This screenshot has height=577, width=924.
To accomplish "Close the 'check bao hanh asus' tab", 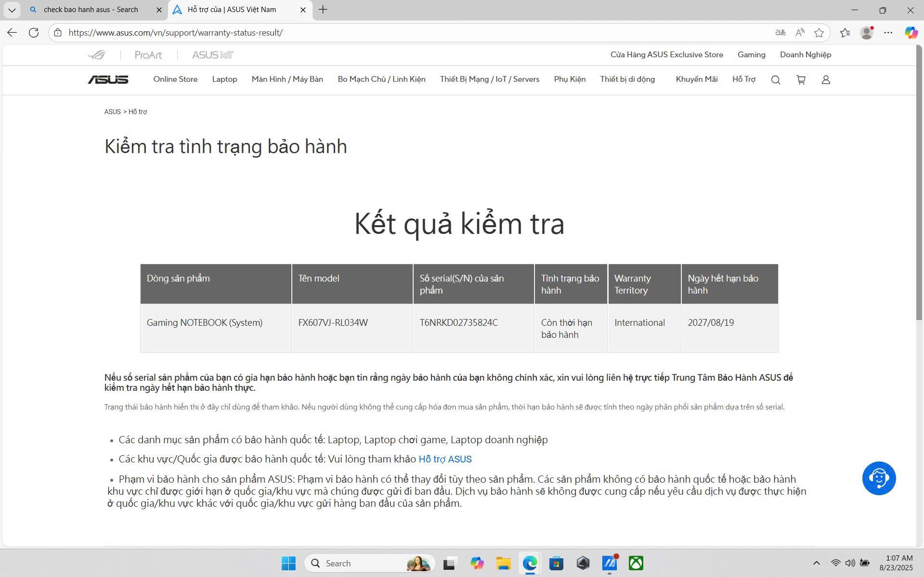I will [159, 10].
